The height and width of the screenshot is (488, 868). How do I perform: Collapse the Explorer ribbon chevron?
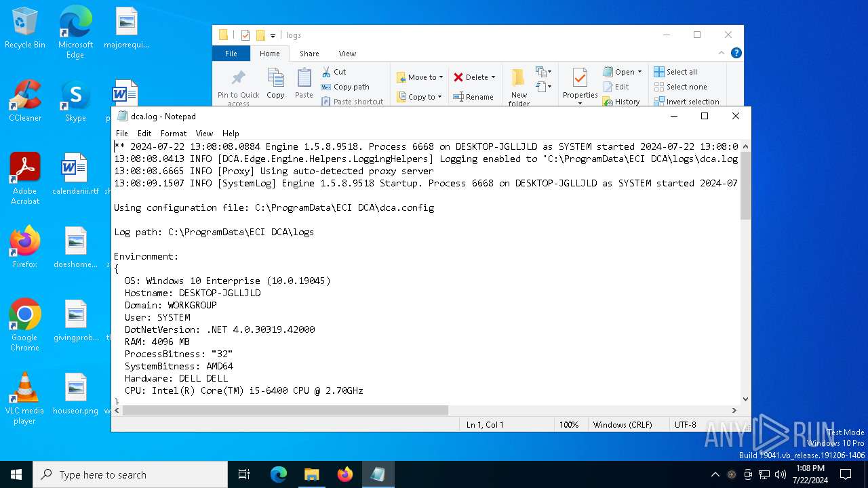tap(722, 53)
